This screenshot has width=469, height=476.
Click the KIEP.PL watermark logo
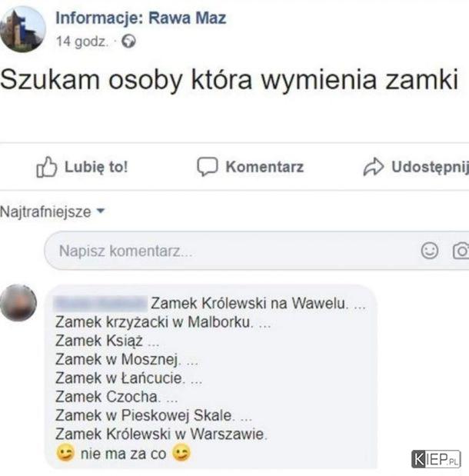click(436, 459)
